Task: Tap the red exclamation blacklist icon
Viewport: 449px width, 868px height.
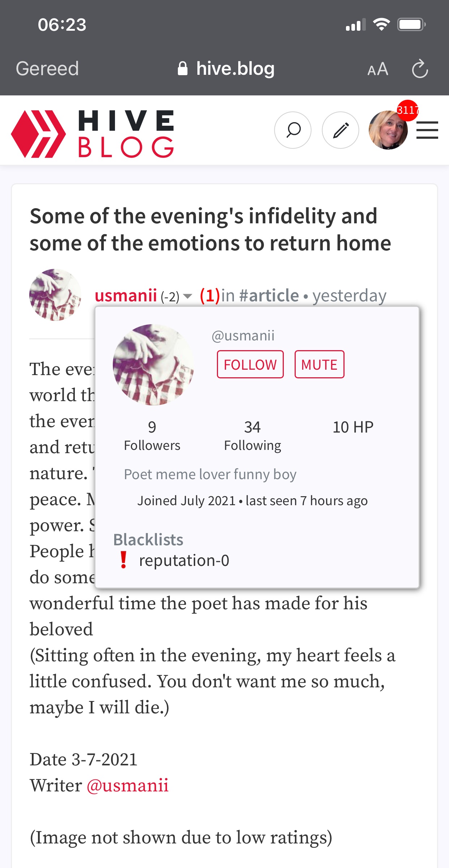Action: point(123,560)
